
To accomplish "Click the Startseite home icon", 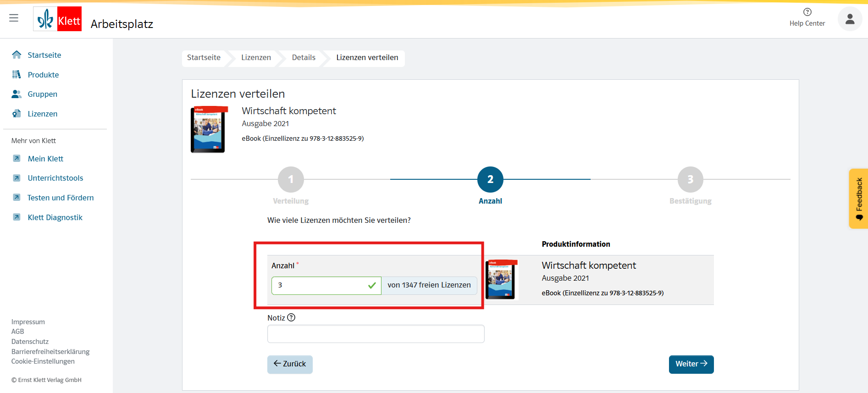I will [17, 55].
